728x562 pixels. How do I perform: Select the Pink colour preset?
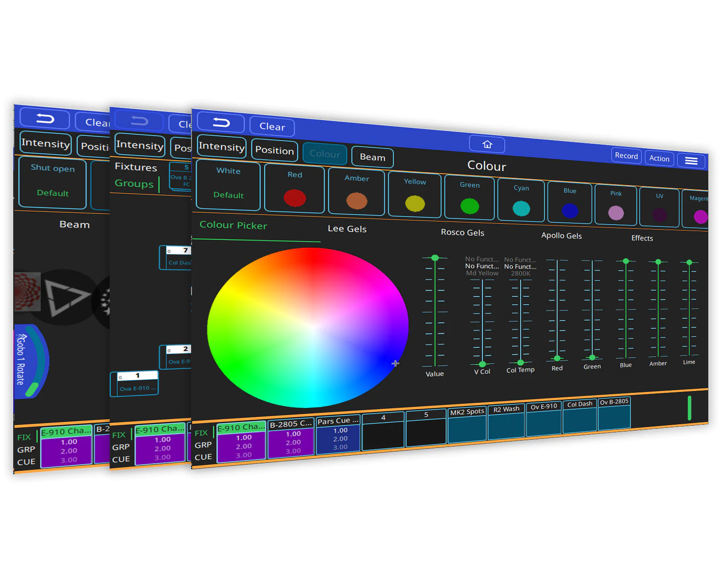(x=616, y=205)
